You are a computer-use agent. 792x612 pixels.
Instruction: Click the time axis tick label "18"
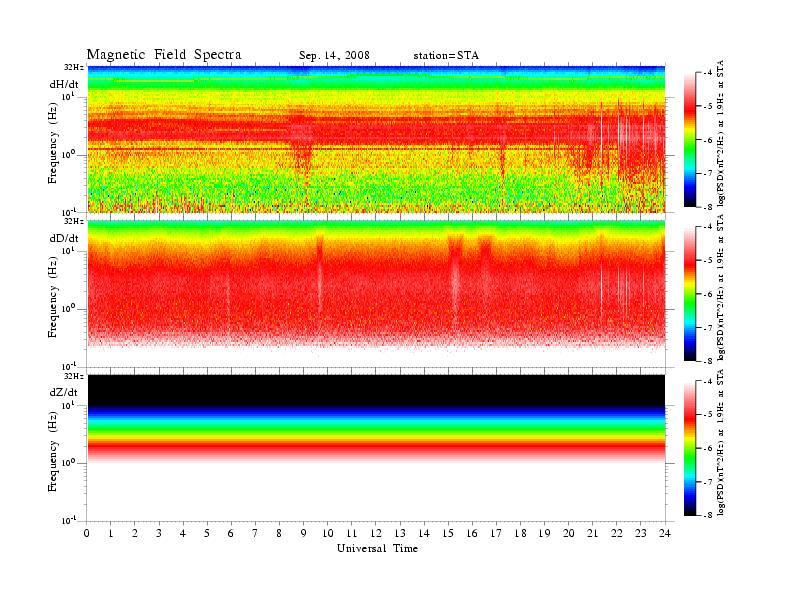pyautogui.click(x=521, y=533)
